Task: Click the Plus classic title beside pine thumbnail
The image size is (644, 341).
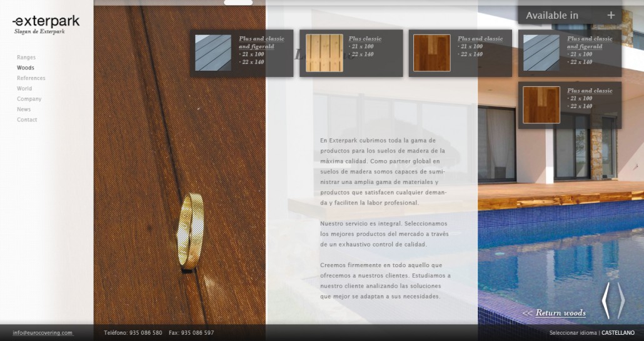Action: 365,39
